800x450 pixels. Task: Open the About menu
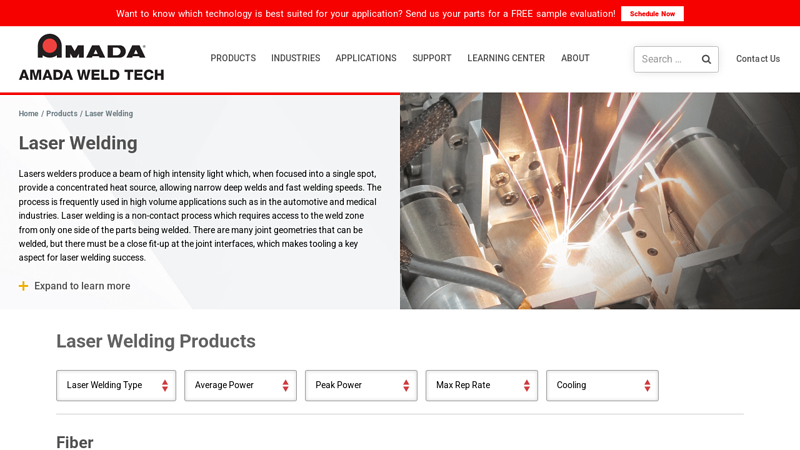[x=575, y=58]
